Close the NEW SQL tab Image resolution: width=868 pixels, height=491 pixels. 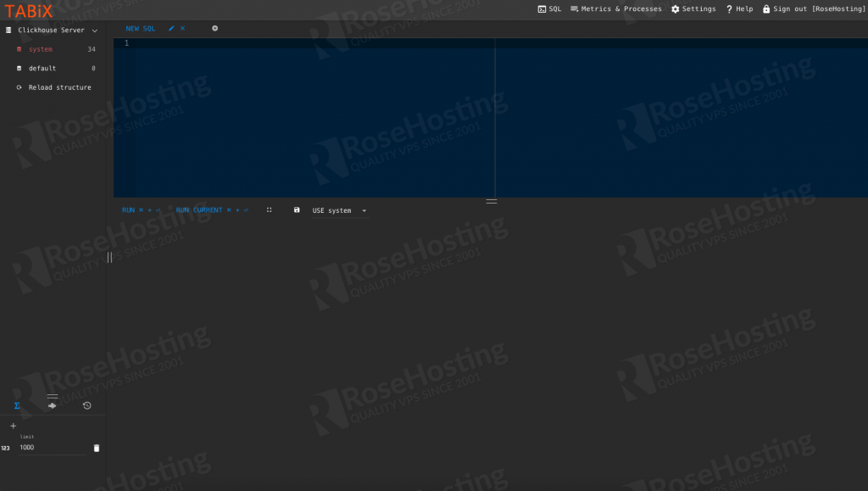(182, 28)
